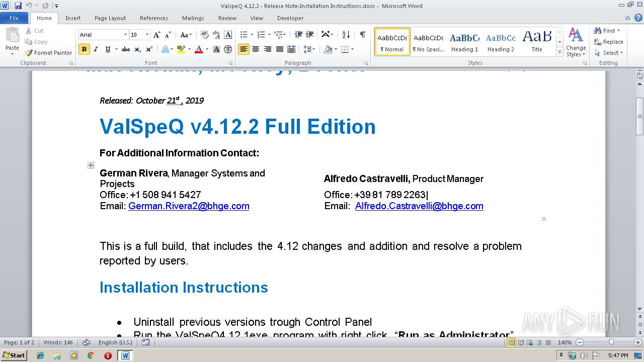Increase paragraph indent
This screenshot has width=644, height=362.
pos(310,35)
